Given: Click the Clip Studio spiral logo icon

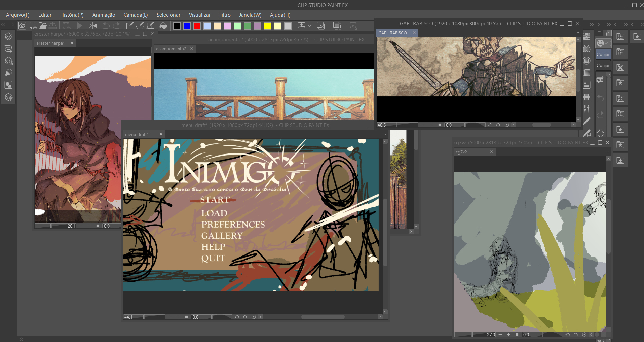Looking at the screenshot, I should [x=22, y=26].
